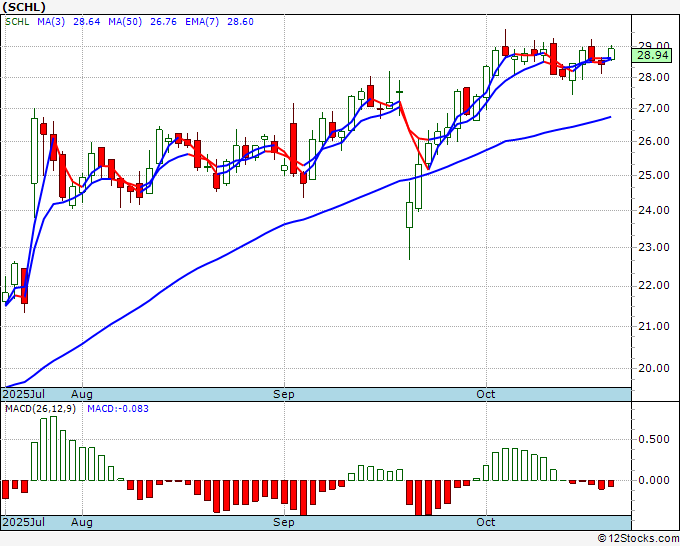The image size is (680, 546).
Task: Click the 0.500 MACD axis label
Action: [x=654, y=439]
